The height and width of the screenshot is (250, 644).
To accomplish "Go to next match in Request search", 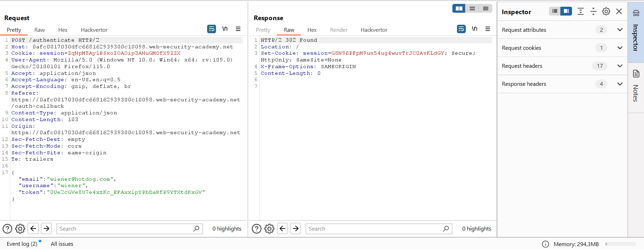I will (x=46, y=229).
